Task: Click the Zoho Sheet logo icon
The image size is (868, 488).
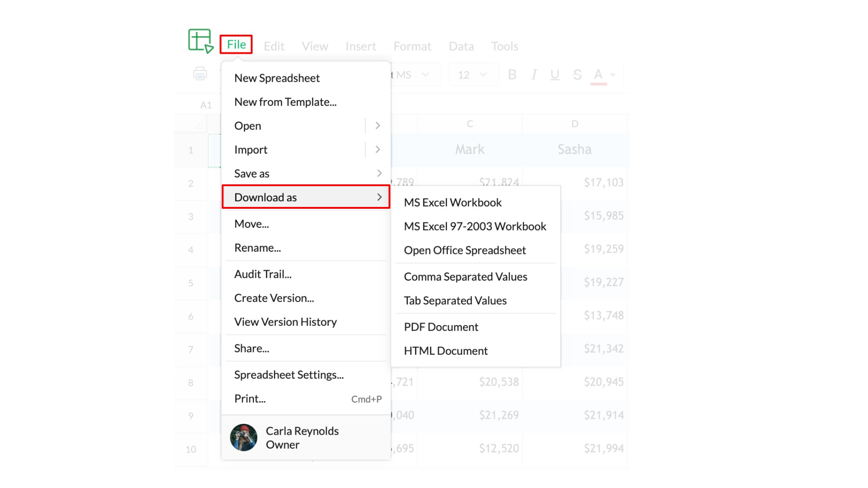Action: [200, 41]
